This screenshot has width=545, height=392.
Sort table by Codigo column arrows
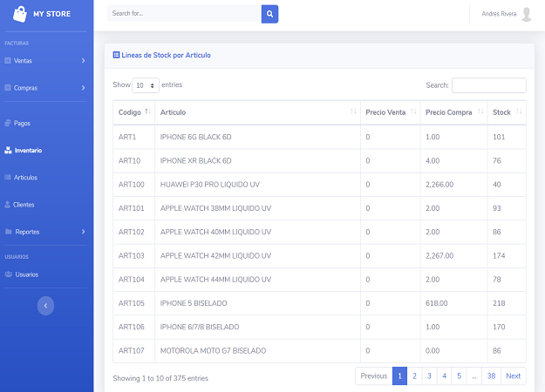coord(147,112)
